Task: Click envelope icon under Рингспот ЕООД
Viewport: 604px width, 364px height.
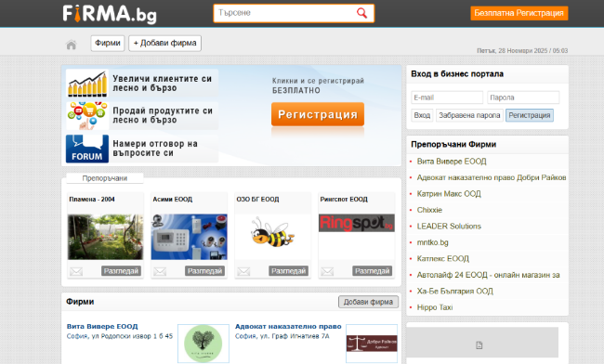Action: (327, 271)
